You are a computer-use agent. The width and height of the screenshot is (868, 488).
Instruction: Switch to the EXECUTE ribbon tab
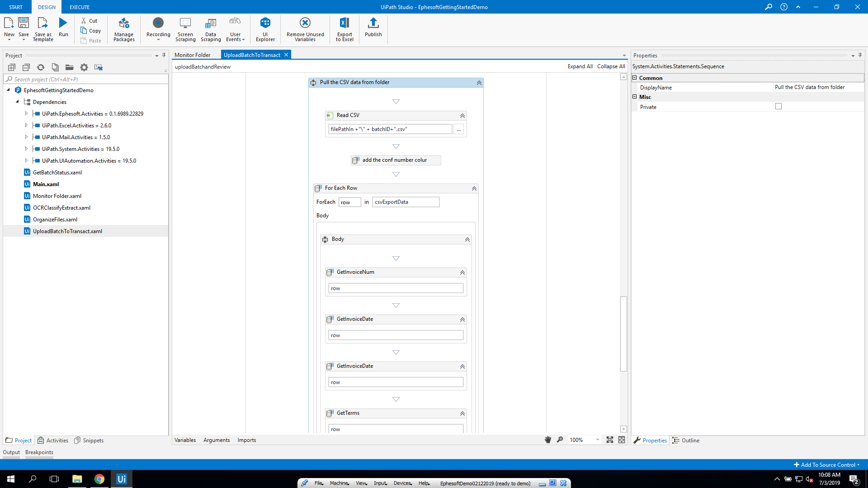[x=80, y=7]
